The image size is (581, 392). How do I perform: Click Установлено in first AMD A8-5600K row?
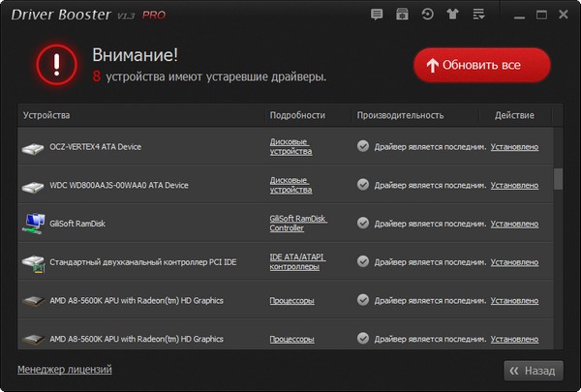coord(515,300)
